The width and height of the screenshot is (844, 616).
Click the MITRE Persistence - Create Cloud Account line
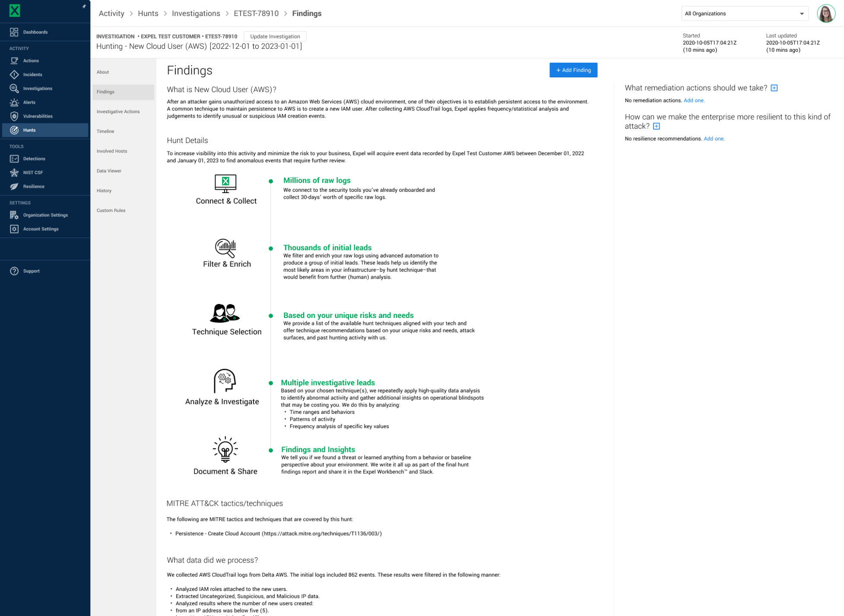[278, 533]
